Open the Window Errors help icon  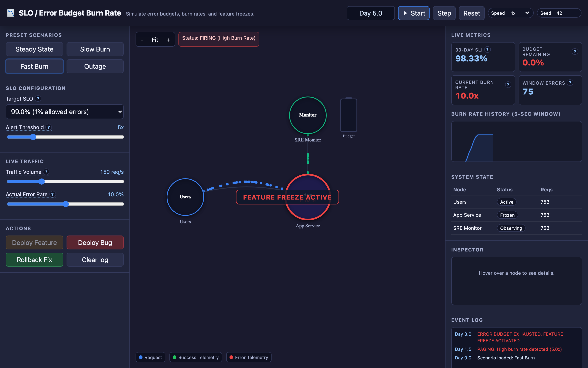570,83
